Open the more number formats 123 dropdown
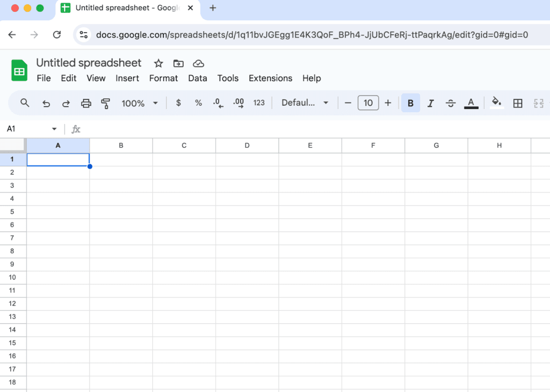Screen dimensions: 550x392 tap(259, 103)
